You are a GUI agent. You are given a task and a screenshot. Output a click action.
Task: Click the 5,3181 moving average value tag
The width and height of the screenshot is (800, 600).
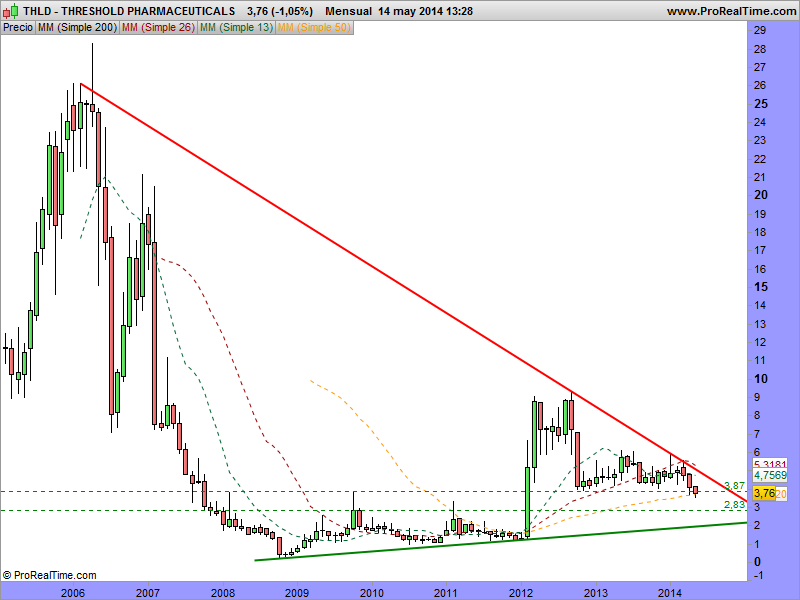[770, 464]
